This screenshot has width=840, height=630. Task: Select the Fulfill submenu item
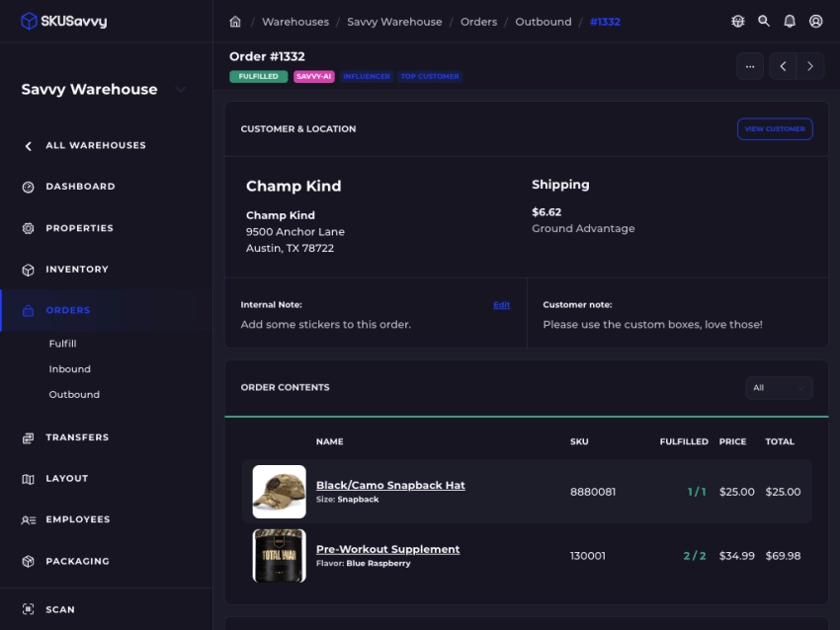click(62, 344)
